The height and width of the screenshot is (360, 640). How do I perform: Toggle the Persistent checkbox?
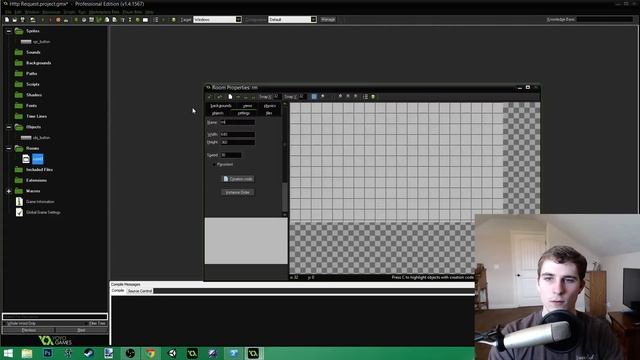pos(214,164)
